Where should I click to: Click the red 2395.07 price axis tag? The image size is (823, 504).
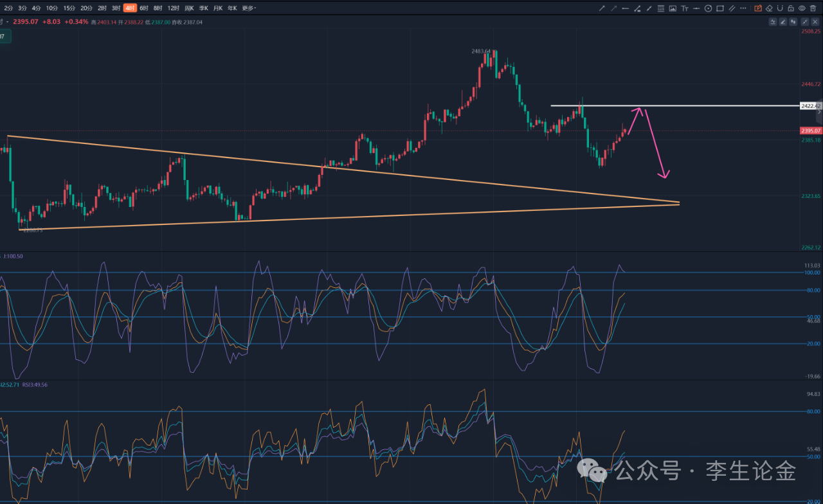coord(810,130)
